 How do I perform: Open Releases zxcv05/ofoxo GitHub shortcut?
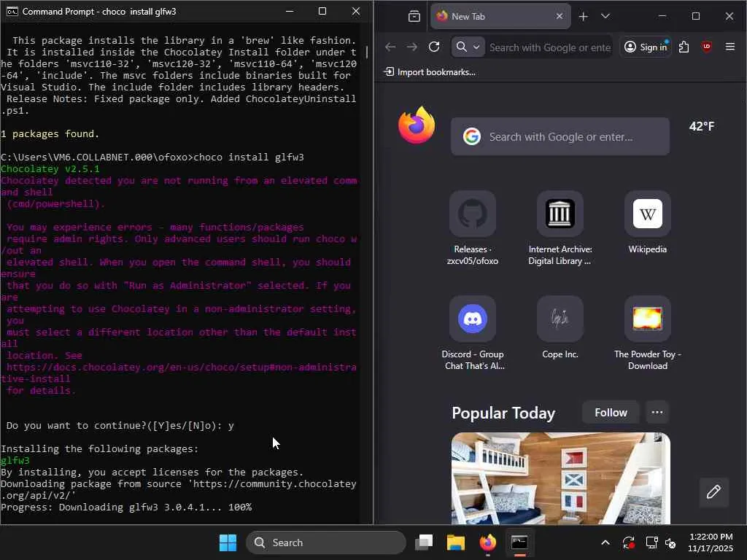coord(472,228)
